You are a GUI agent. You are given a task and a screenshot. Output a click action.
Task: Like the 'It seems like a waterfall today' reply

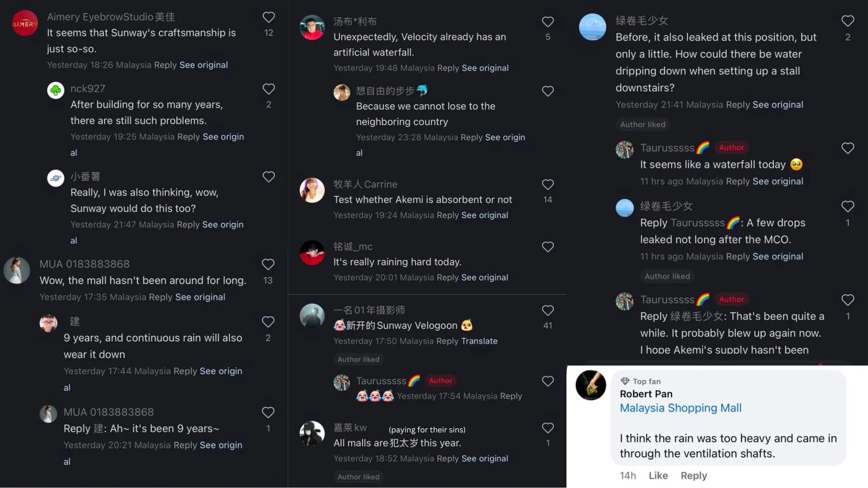(x=847, y=148)
